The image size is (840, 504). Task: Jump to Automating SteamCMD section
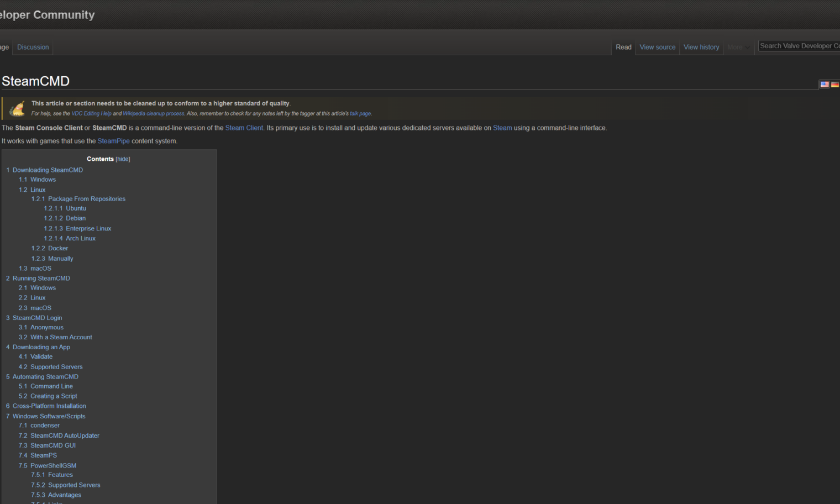42,377
